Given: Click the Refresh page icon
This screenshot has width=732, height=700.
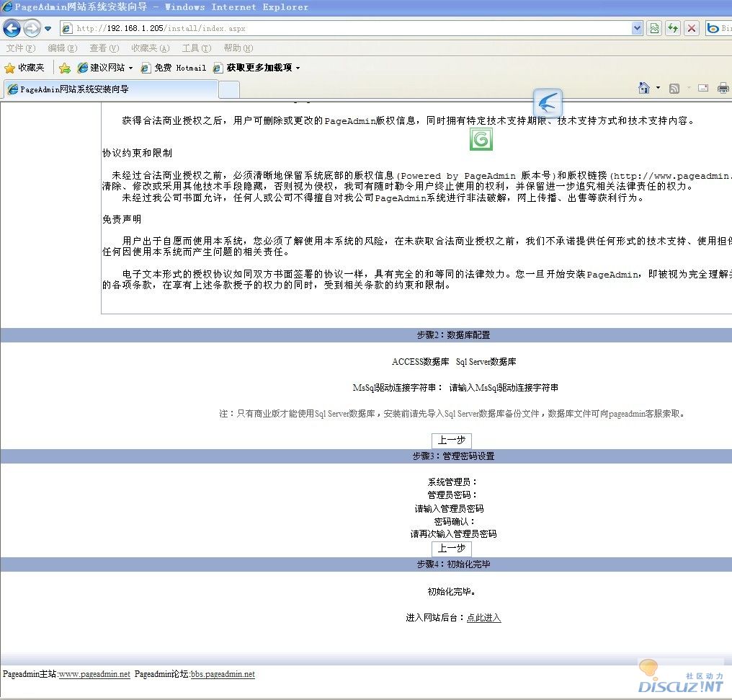Looking at the screenshot, I should coord(673,28).
